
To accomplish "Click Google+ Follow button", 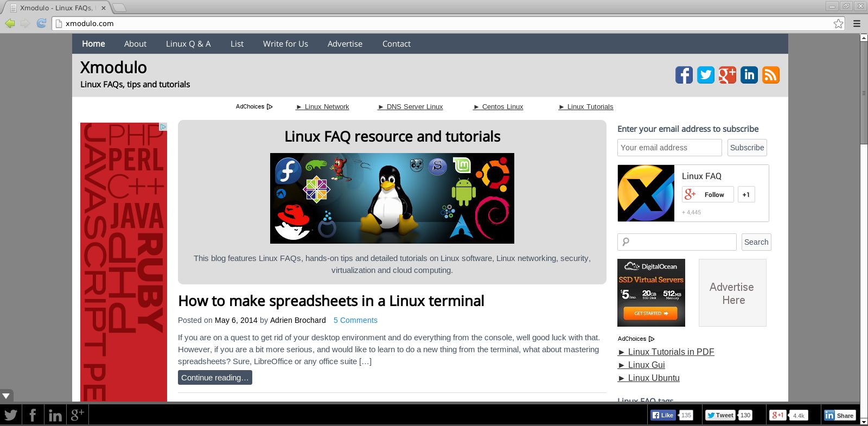I will point(708,194).
